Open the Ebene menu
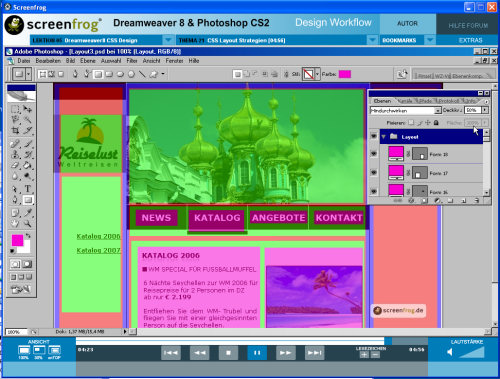Image resolution: width=500 pixels, height=379 pixels. point(88,61)
